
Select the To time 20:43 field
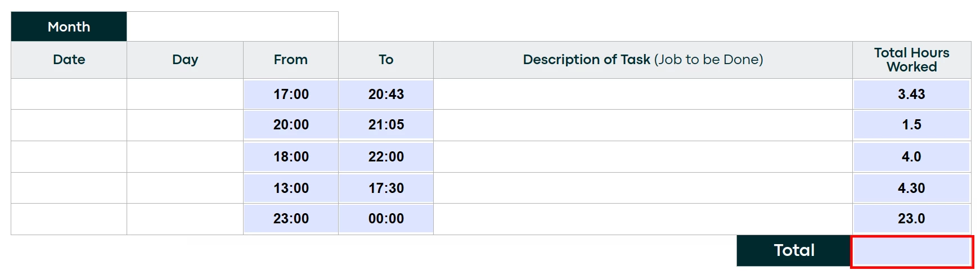(x=386, y=94)
